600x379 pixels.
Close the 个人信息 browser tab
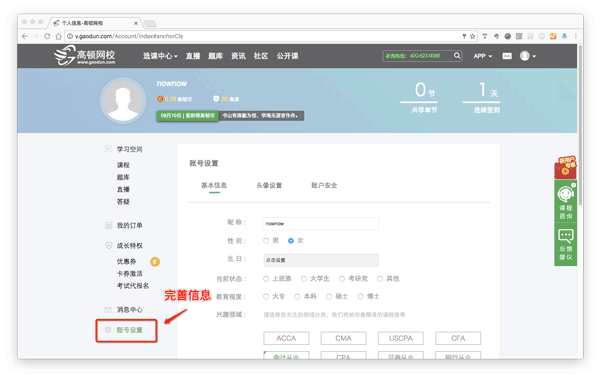(x=136, y=23)
